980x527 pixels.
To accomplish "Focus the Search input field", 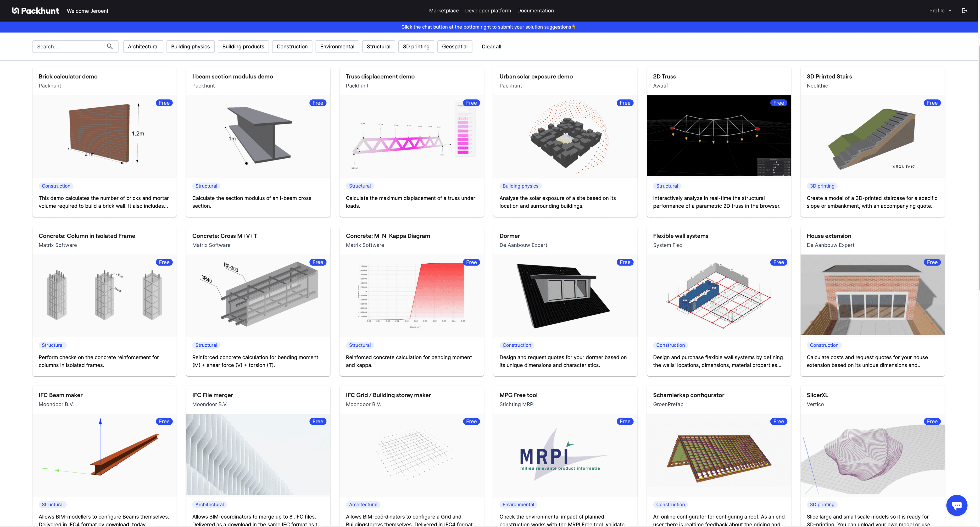I will tap(68, 46).
